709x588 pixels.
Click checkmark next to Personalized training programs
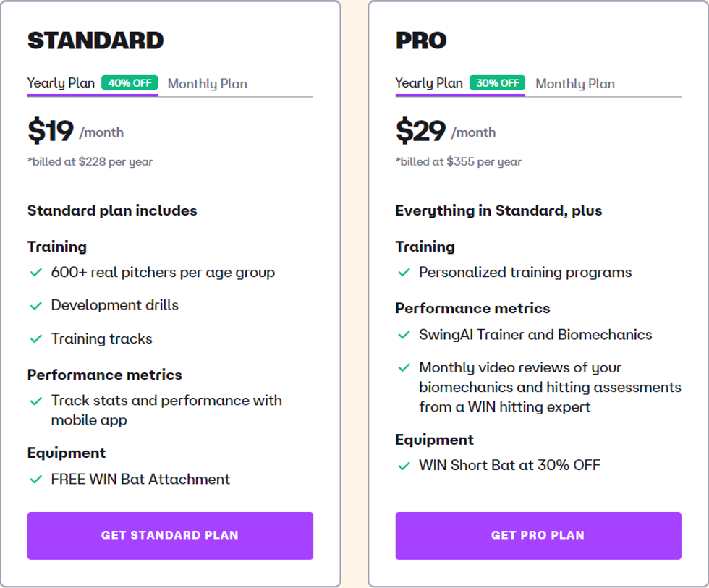point(404,273)
